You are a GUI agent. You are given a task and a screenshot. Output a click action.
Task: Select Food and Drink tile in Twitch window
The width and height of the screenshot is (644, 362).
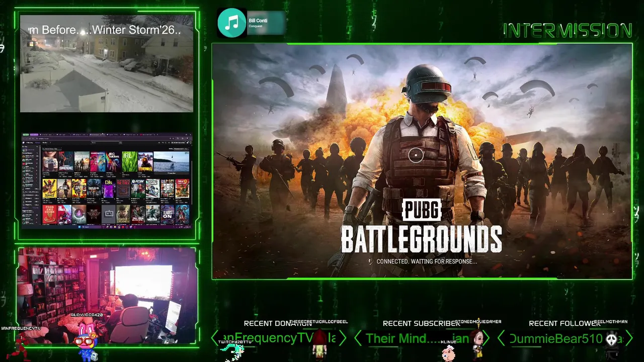[x=50, y=214]
